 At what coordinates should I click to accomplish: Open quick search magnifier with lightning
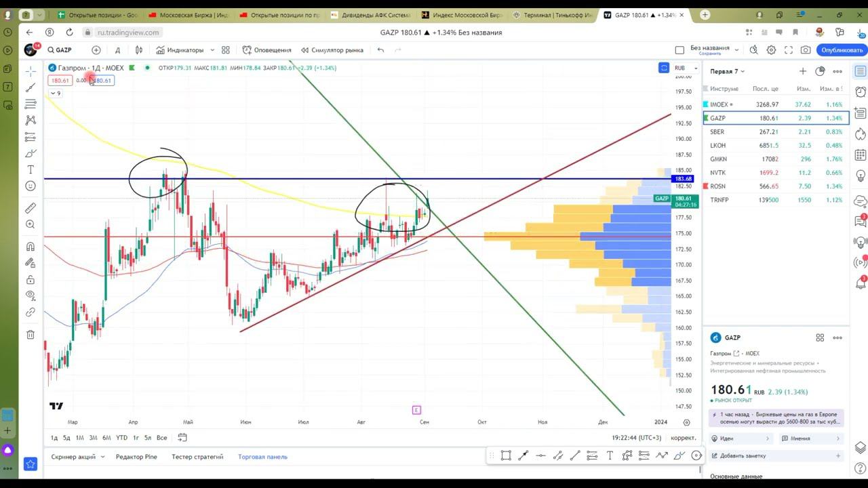click(x=753, y=50)
